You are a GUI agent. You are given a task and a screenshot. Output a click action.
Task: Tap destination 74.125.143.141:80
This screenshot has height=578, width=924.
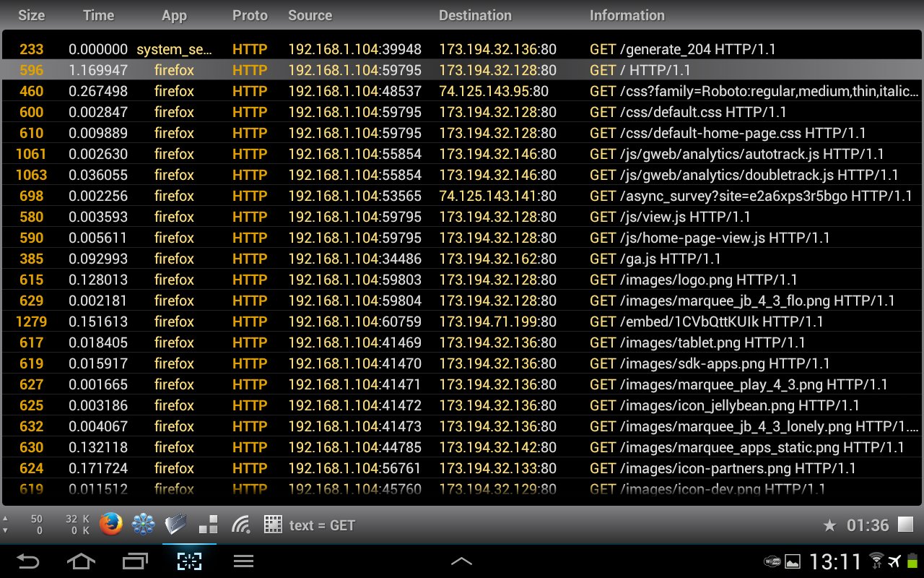498,196
